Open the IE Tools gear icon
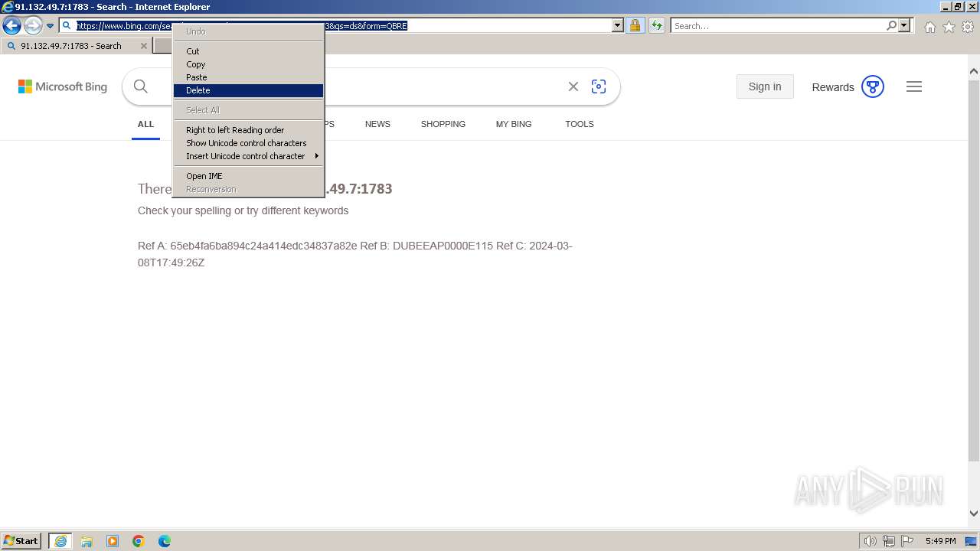Viewport: 980px width, 551px height. [968, 27]
